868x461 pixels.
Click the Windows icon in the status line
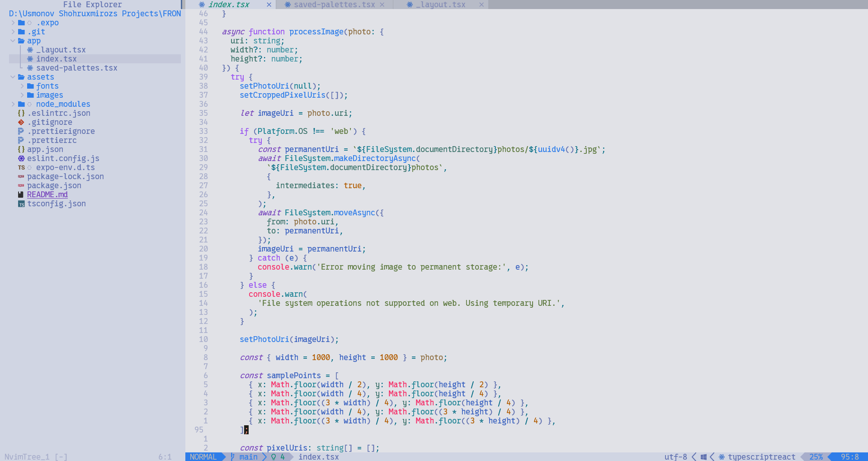click(x=703, y=457)
